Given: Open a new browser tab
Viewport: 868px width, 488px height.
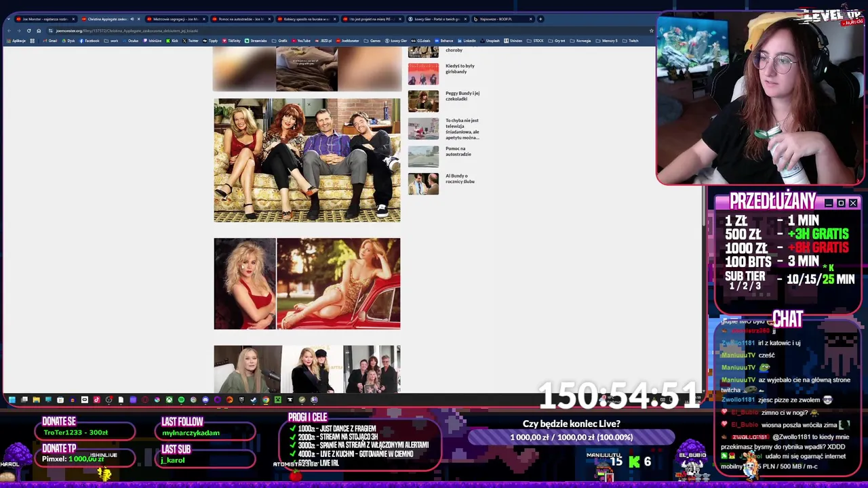Looking at the screenshot, I should tap(540, 19).
